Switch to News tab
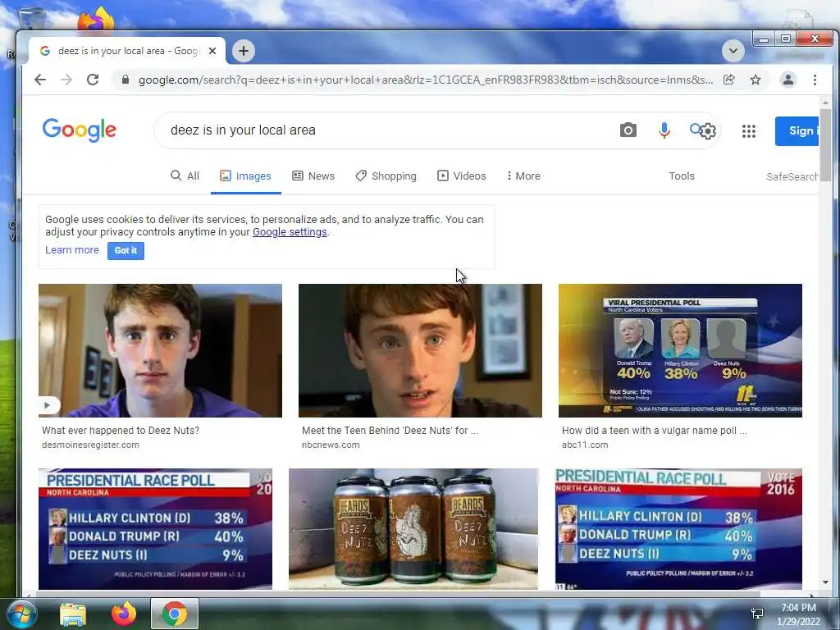Image resolution: width=840 pixels, height=630 pixels. pos(313,176)
